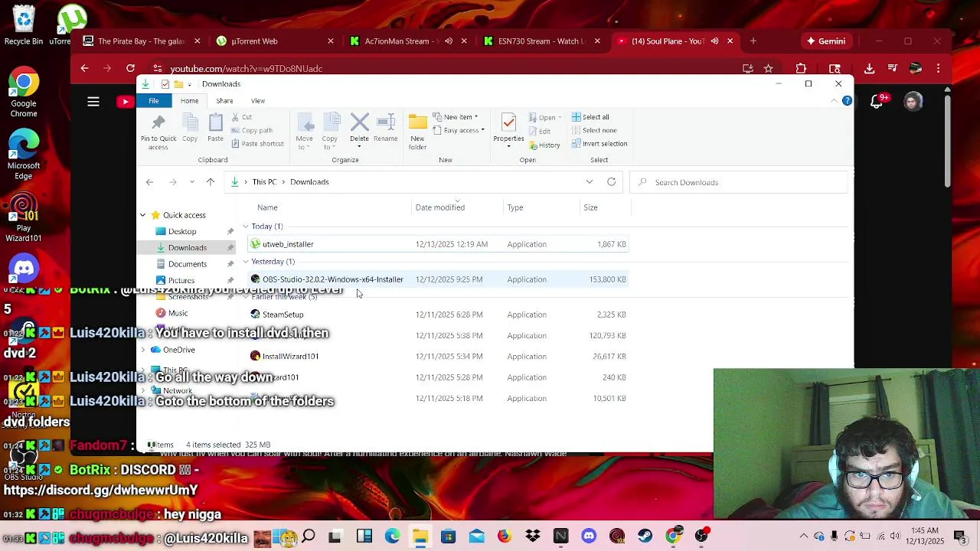Switch to the Home ribbon tab
Image resolution: width=980 pixels, height=551 pixels.
coord(189,101)
